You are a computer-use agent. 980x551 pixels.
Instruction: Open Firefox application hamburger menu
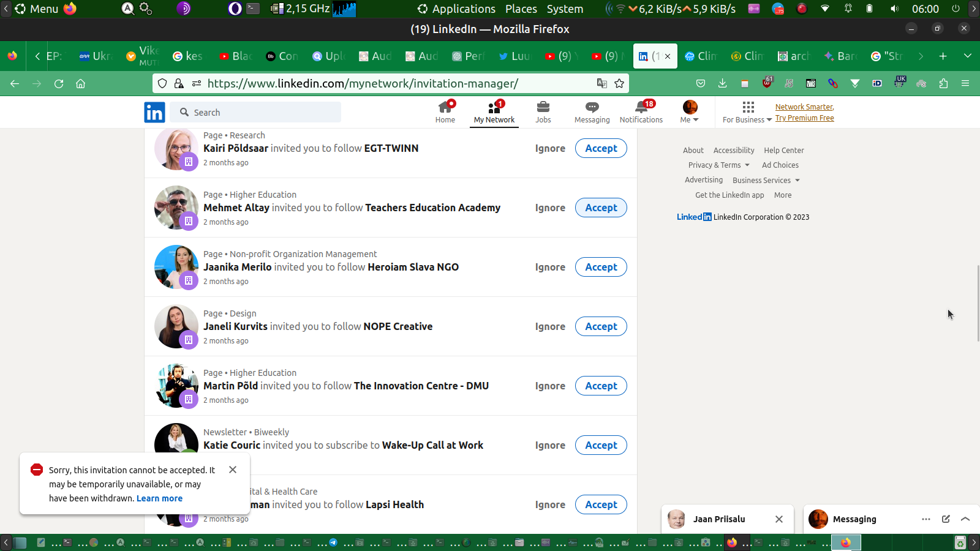(965, 83)
